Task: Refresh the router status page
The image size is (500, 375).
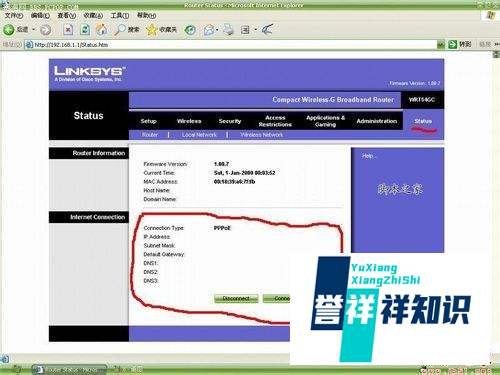Action: pos(85,30)
